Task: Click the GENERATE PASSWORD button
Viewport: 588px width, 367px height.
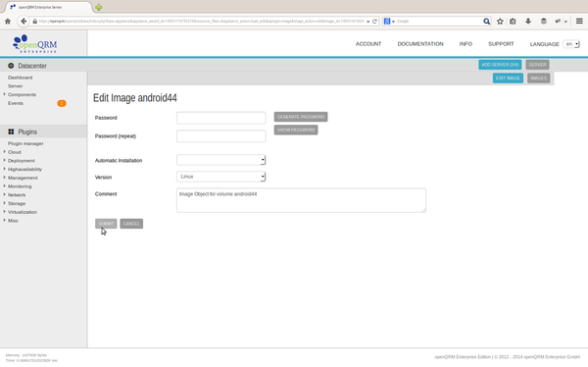Action: coord(301,117)
